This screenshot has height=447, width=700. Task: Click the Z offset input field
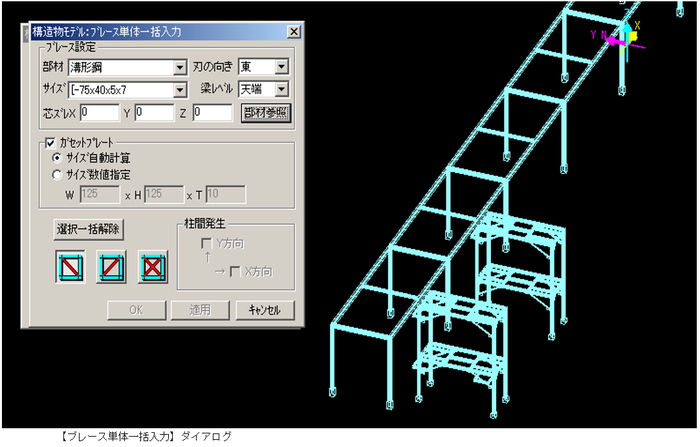[x=212, y=113]
